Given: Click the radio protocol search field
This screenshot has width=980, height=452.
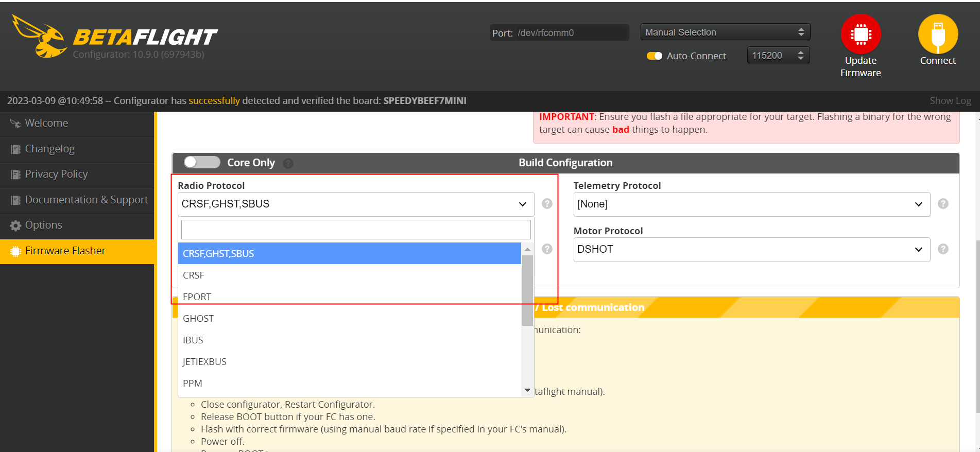Looking at the screenshot, I should [356, 230].
